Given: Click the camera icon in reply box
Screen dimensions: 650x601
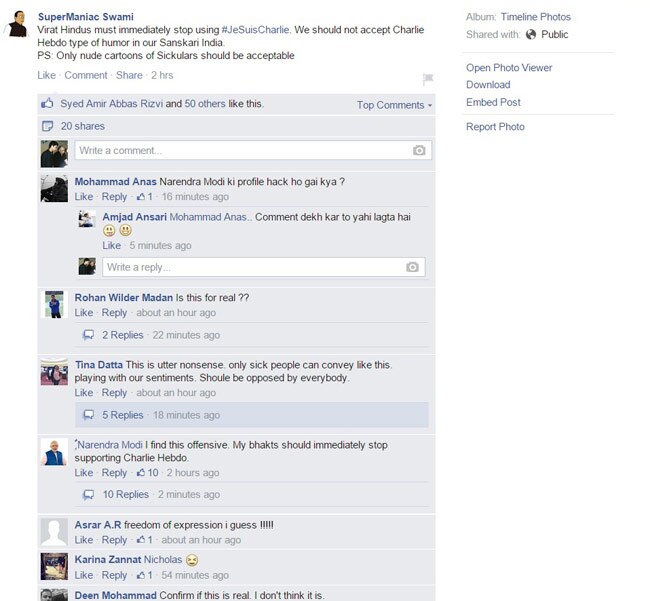Looking at the screenshot, I should point(412,267).
